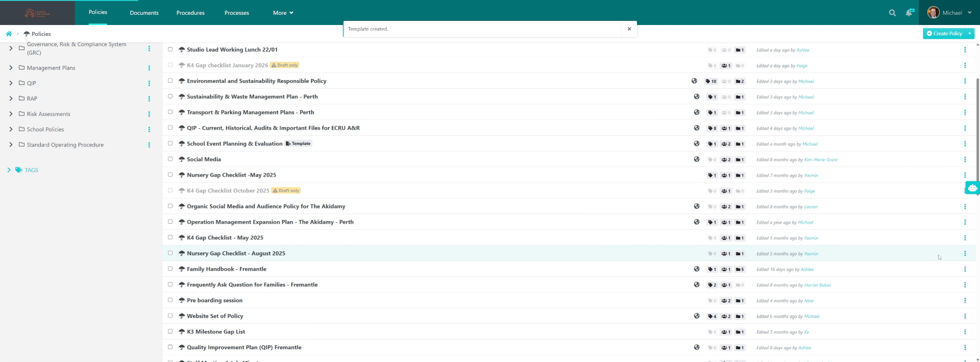This screenshot has width=980, height=362.
Task: Select checkbox for Website Set of Policy
Action: [x=170, y=316]
